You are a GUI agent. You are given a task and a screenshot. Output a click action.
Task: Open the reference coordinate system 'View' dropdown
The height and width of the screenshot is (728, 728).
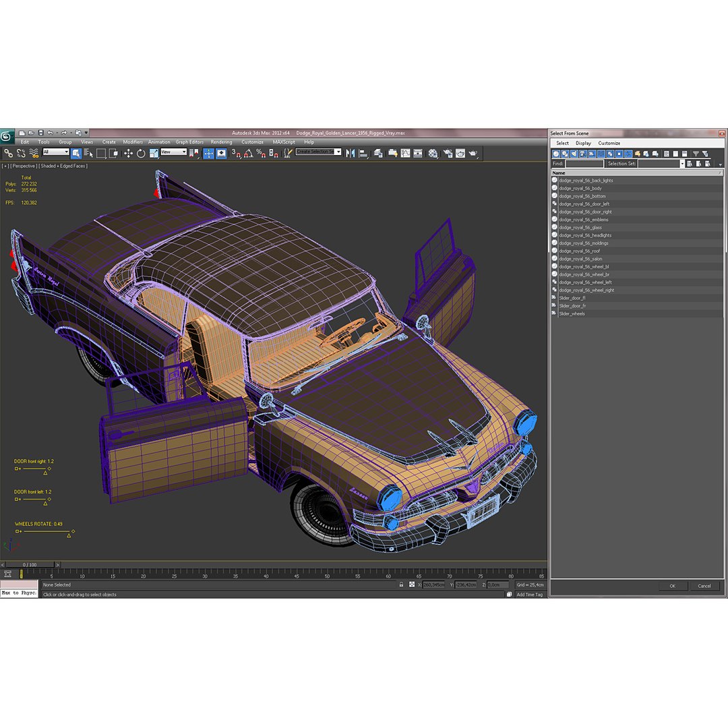(173, 152)
